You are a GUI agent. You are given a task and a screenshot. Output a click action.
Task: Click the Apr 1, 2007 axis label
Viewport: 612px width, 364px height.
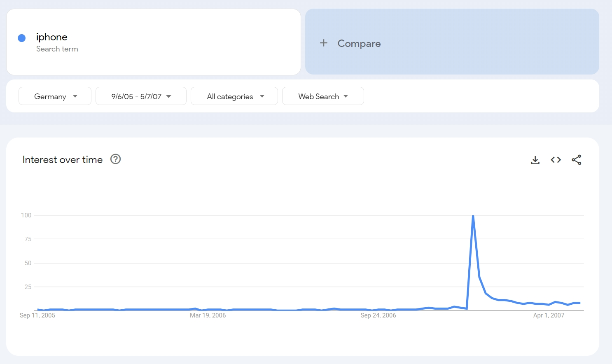tap(549, 315)
